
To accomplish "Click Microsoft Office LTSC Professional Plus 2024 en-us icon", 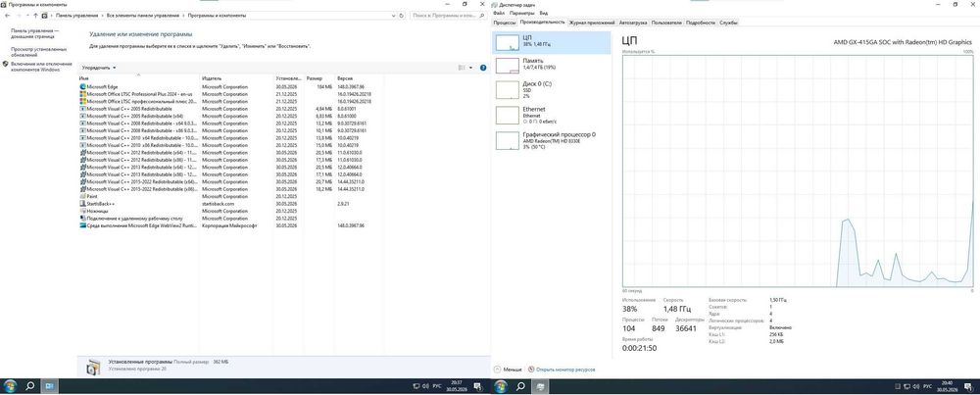I will (x=83, y=94).
